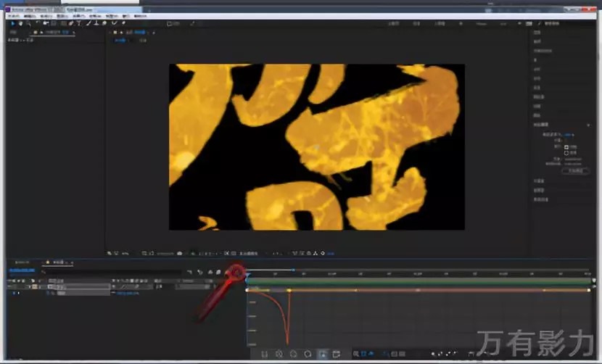This screenshot has width=602, height=364.
Task: Select the Type text tool
Action: click(x=78, y=23)
